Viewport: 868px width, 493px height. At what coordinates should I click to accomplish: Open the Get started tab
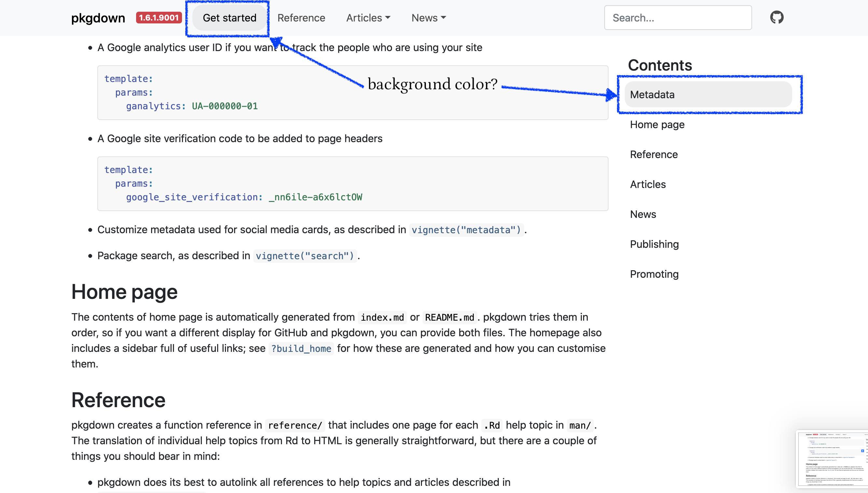coord(230,18)
